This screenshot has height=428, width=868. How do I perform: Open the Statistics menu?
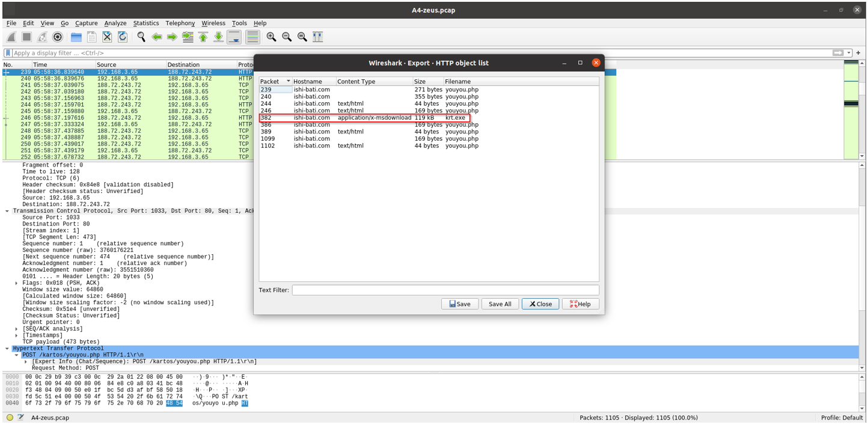(146, 23)
